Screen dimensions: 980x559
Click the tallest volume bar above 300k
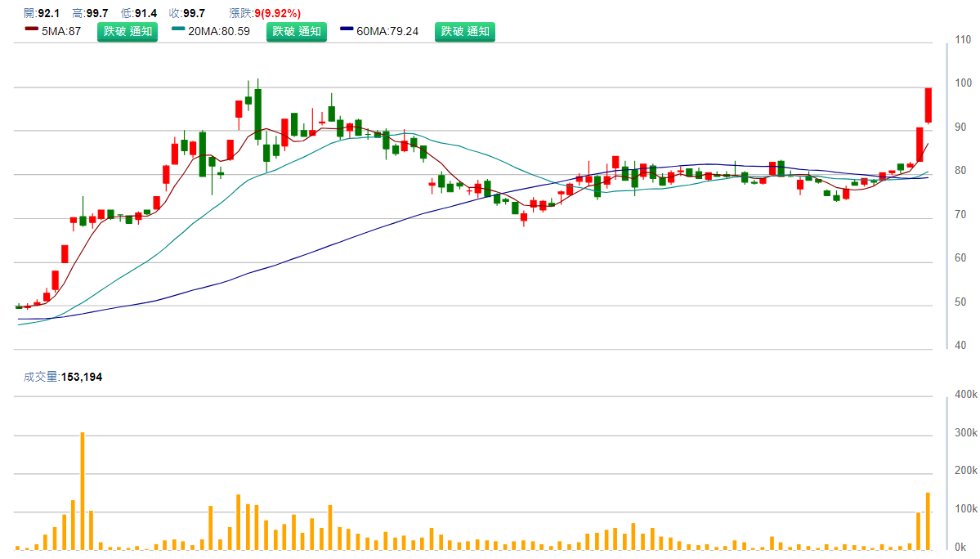(x=83, y=490)
